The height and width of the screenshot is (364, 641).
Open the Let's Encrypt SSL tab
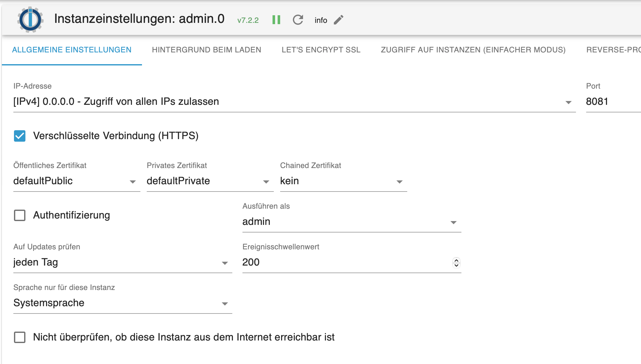pos(321,50)
